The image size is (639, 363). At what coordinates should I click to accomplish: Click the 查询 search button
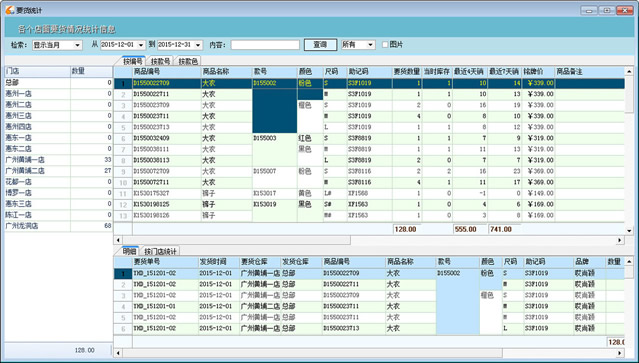[x=320, y=45]
